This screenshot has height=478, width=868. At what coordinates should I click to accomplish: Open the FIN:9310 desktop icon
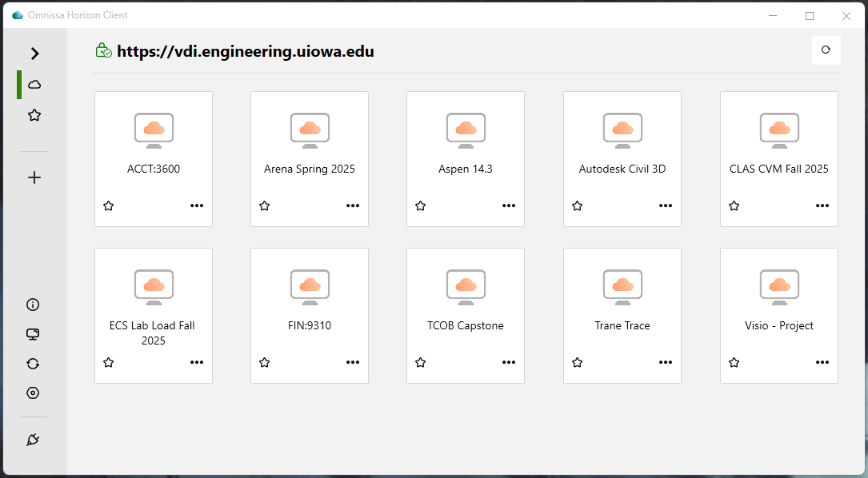[x=310, y=288]
